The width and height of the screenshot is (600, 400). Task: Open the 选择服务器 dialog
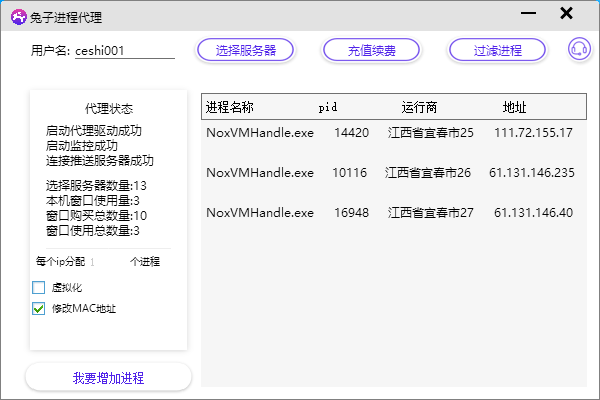(x=245, y=50)
